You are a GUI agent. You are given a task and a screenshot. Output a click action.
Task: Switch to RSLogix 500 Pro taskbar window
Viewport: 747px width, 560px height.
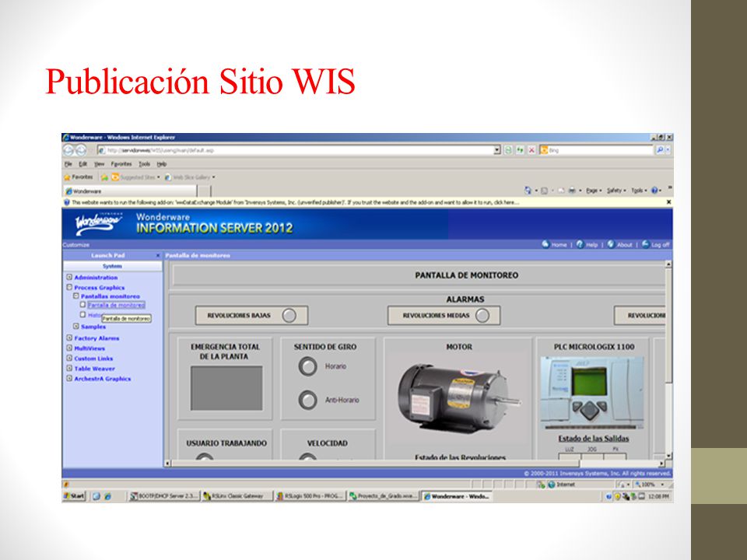click(x=310, y=496)
